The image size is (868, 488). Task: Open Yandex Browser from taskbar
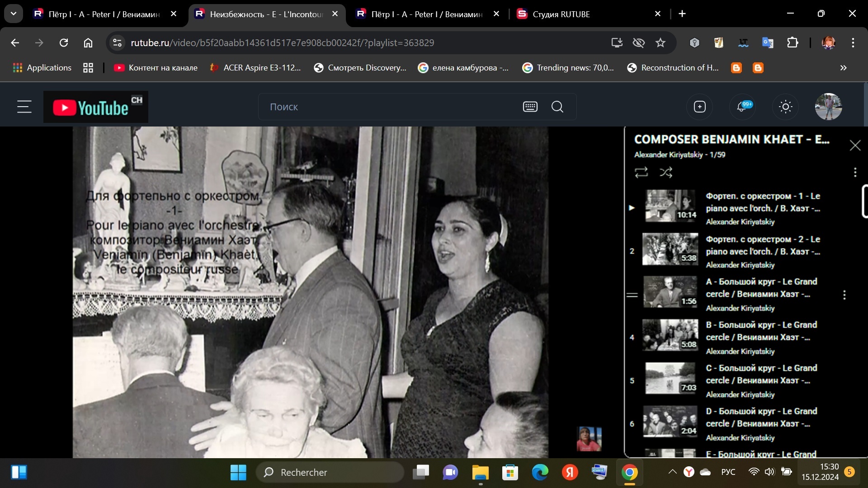(x=570, y=473)
